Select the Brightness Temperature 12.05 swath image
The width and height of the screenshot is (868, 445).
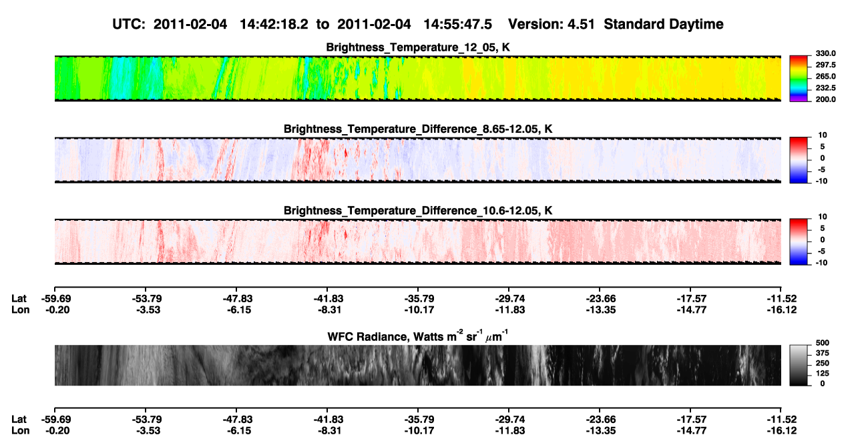click(418, 78)
